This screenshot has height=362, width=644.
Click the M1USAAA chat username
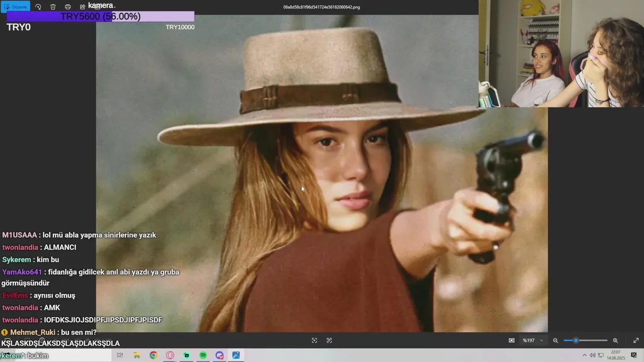coord(20,235)
